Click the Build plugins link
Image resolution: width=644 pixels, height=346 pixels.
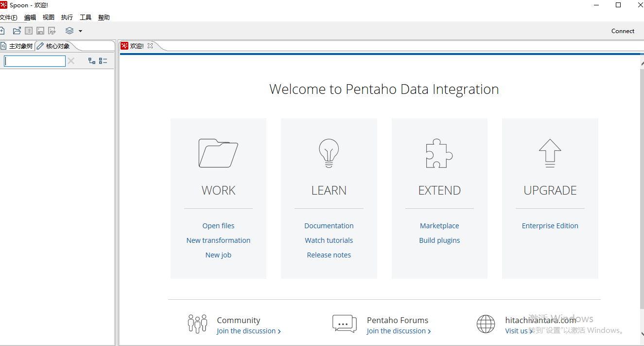tap(439, 240)
